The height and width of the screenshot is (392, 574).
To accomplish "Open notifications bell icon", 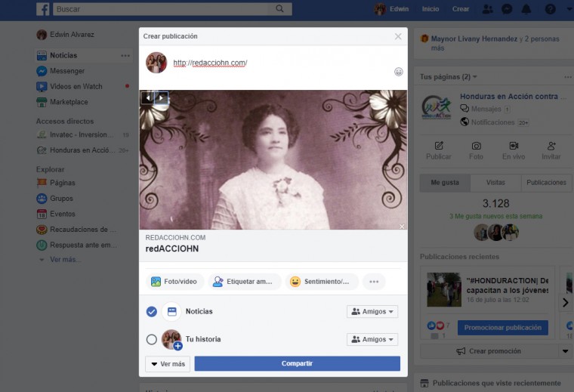I will (x=526, y=9).
